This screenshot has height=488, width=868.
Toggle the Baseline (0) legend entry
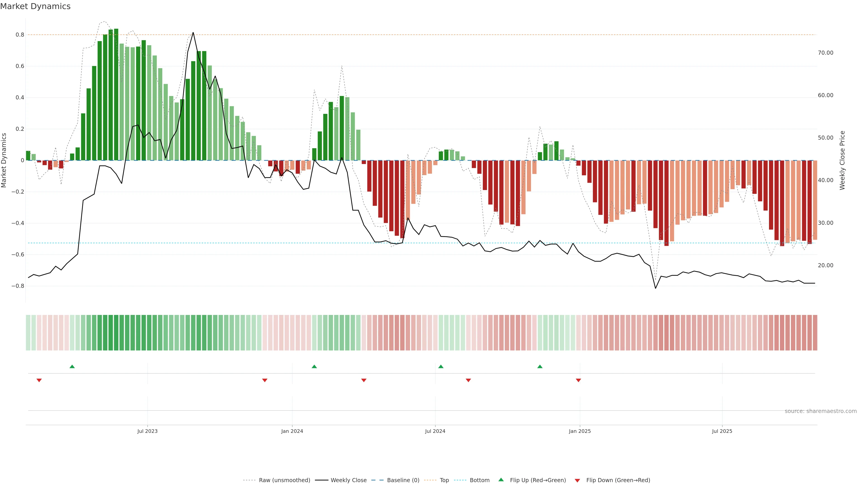[x=403, y=480]
